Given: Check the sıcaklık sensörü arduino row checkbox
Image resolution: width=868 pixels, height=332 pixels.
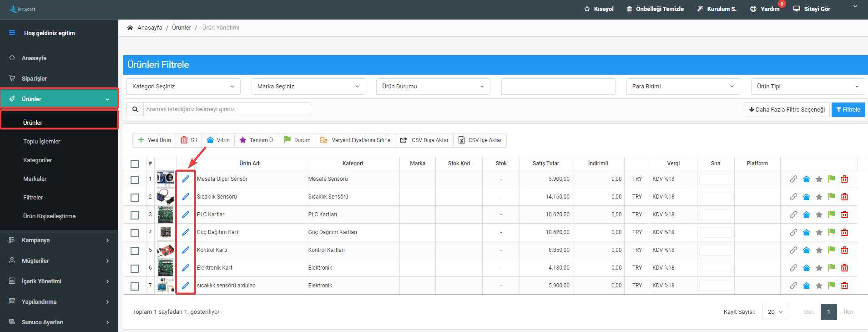Looking at the screenshot, I should click(135, 286).
